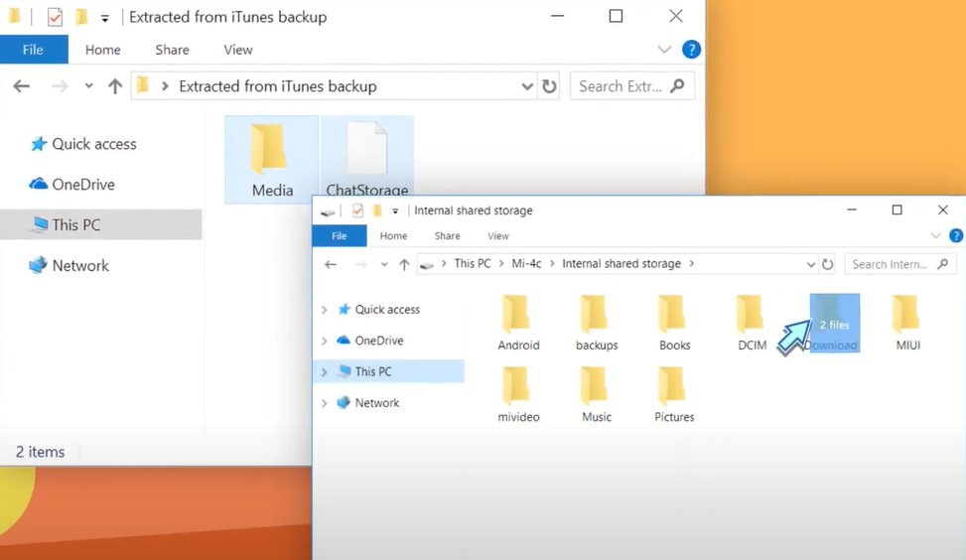Screen dimensions: 966x560
Task: Open Share tab in iTunes backup window
Action: (x=172, y=50)
